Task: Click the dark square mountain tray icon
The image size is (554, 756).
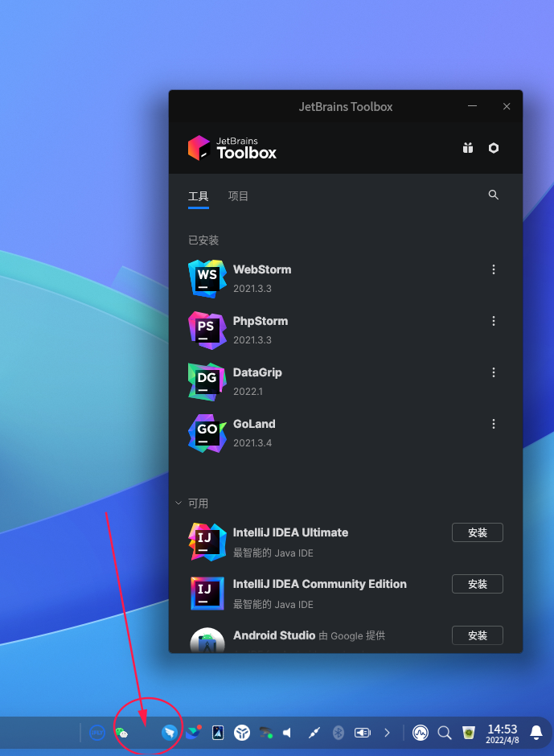Action: pyautogui.click(x=218, y=733)
